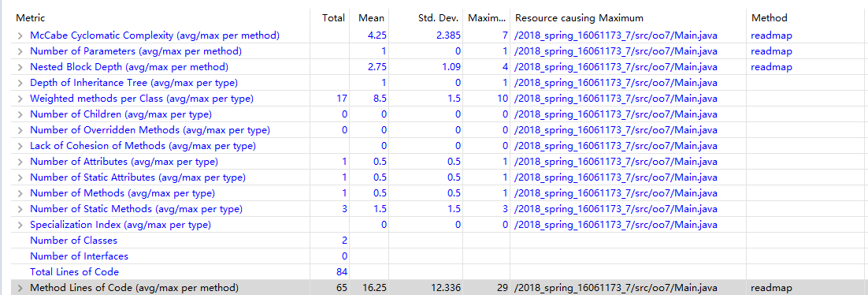This screenshot has height=295, width=868.
Task: Expand the Number of Static Attributes row
Action: [20, 178]
